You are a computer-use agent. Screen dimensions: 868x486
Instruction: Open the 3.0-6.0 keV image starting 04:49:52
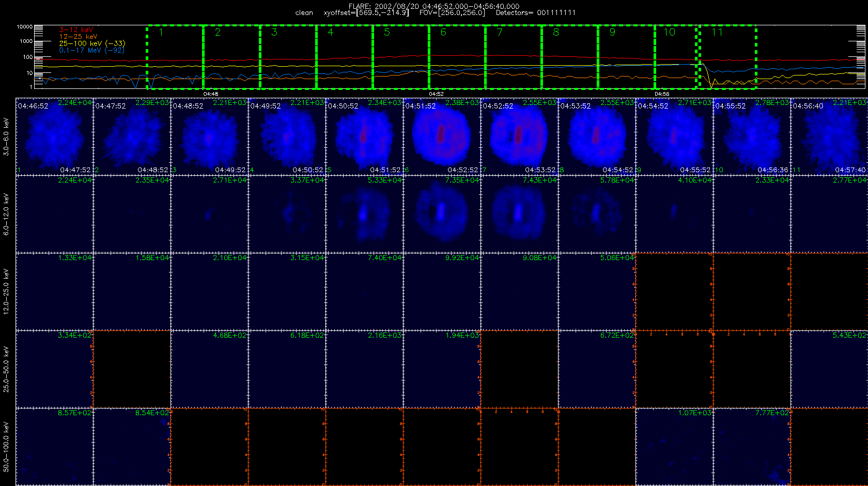(287, 136)
